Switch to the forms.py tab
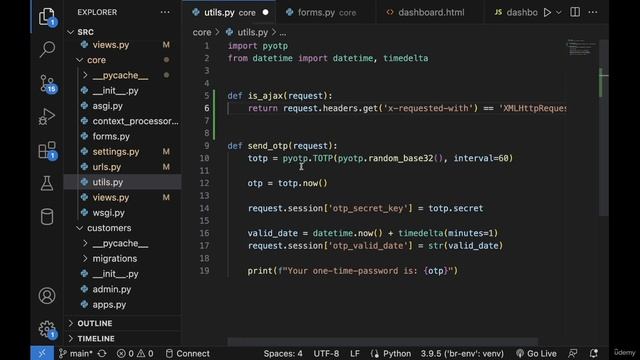This screenshot has width=640, height=360. click(x=326, y=13)
